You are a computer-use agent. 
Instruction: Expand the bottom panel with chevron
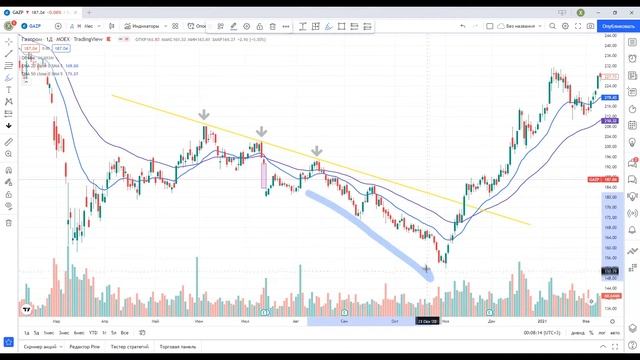(x=603, y=347)
